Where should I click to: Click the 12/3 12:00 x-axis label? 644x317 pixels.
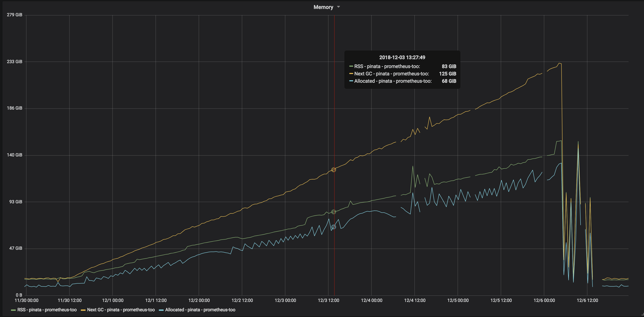tap(328, 300)
